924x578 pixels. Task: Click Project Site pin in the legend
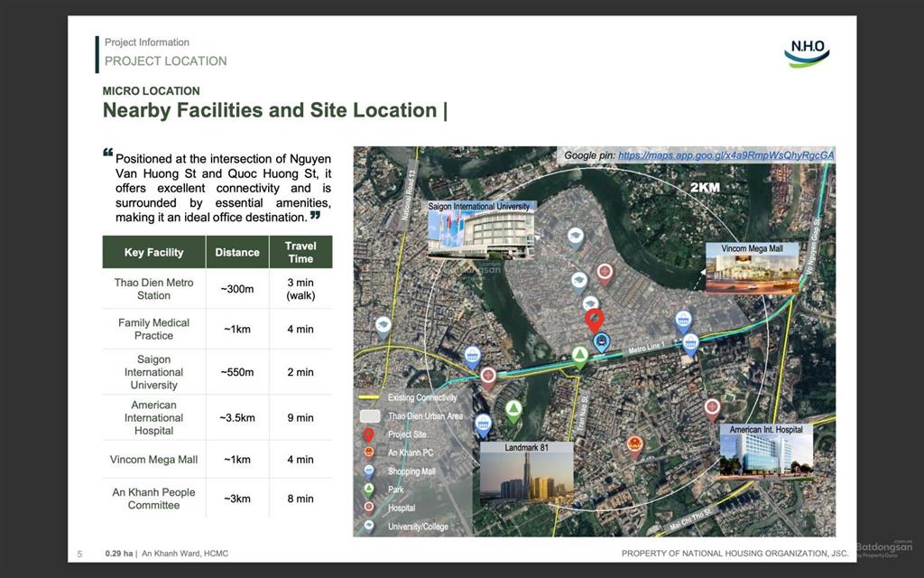pyautogui.click(x=368, y=435)
